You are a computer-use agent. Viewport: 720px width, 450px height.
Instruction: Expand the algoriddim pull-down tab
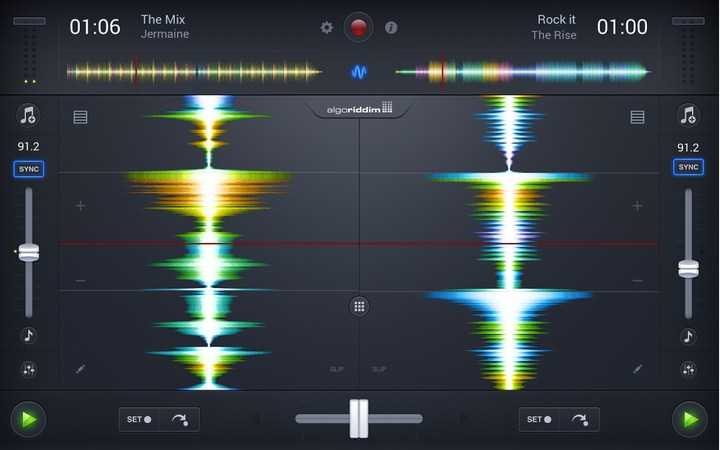click(359, 109)
